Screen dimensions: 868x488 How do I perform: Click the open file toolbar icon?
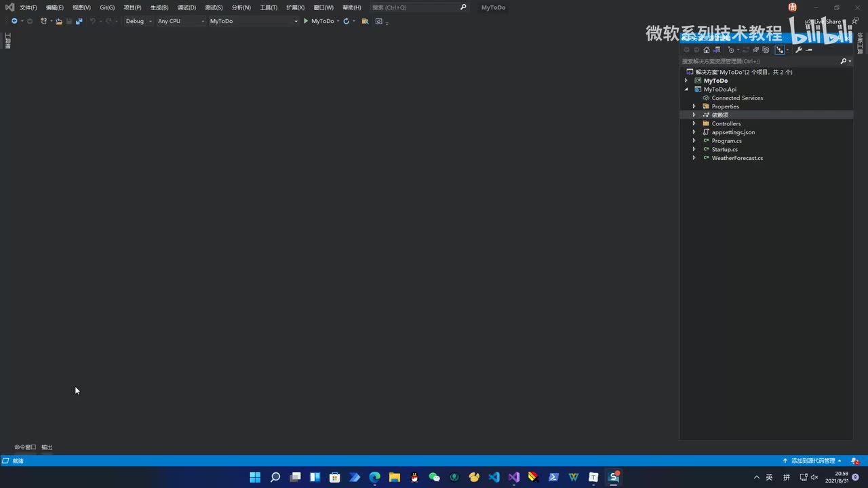click(59, 21)
